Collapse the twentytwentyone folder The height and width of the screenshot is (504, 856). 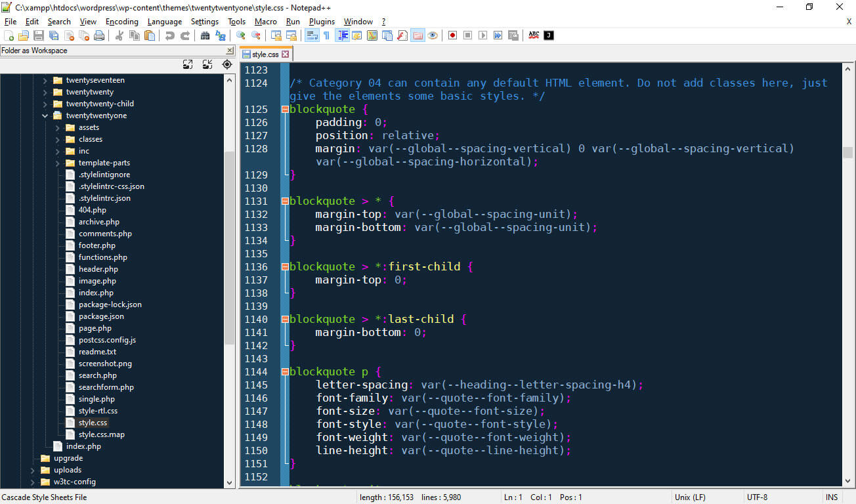coord(45,115)
